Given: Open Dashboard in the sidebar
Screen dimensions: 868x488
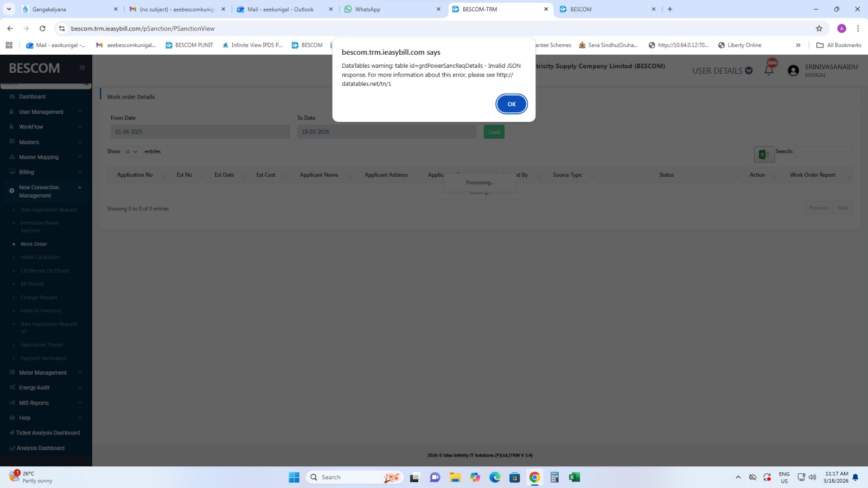Looking at the screenshot, I should [33, 97].
